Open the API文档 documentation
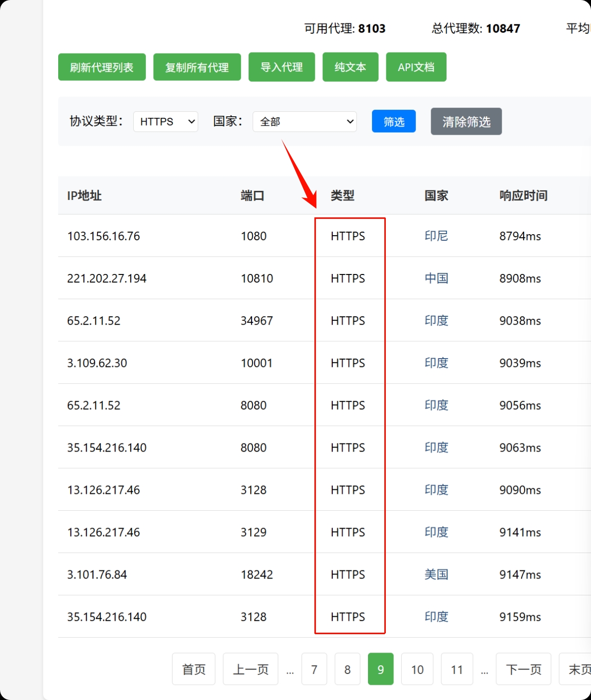The image size is (591, 700). 416,67
